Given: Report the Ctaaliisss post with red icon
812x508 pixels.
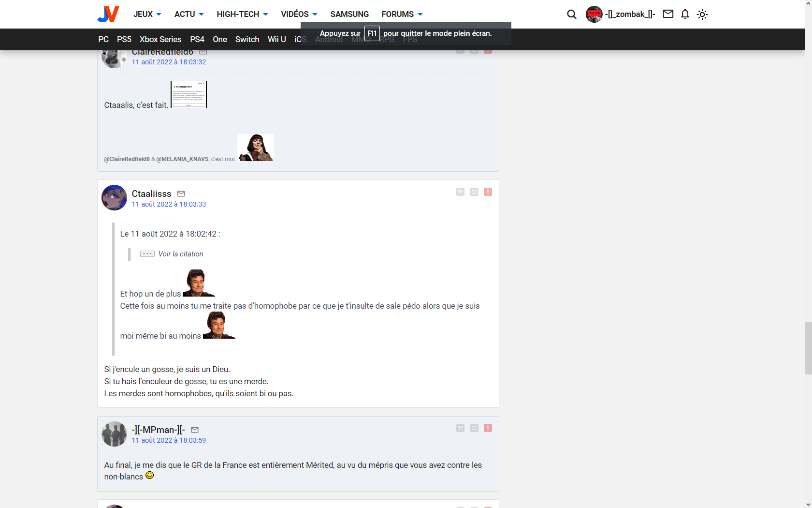Looking at the screenshot, I should [x=488, y=192].
